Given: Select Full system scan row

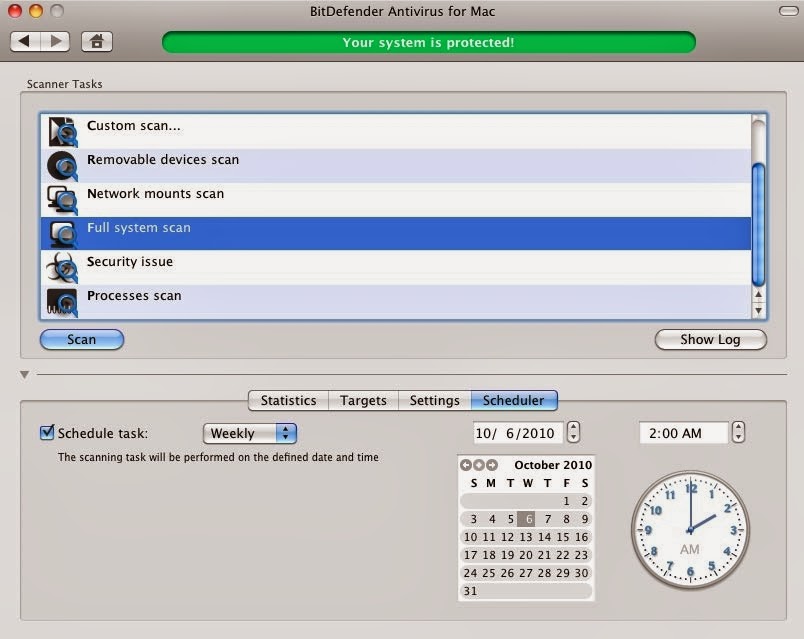Looking at the screenshot, I should (396, 233).
